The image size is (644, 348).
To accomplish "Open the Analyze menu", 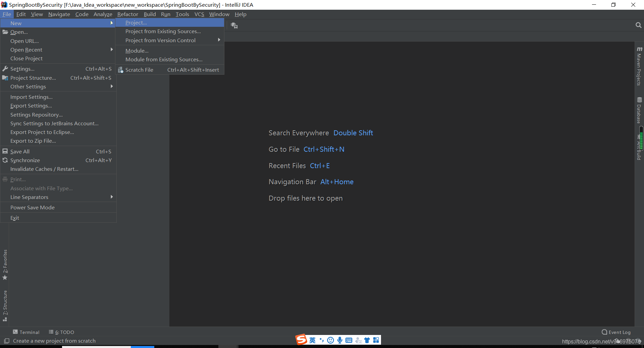I will coord(103,14).
